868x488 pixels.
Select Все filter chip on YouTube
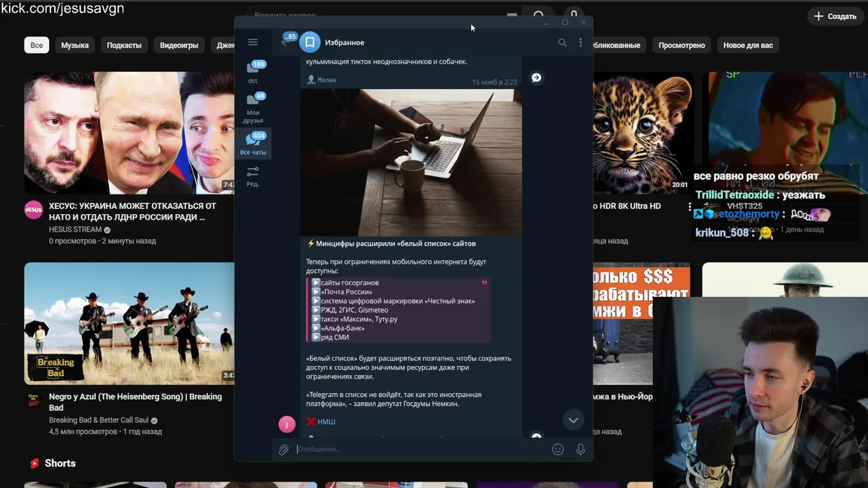(37, 45)
